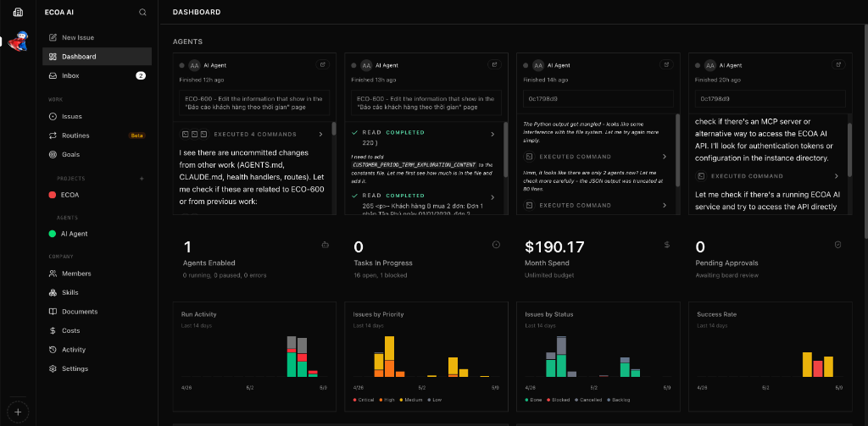Click the New Issue pencil icon
Image resolution: width=868 pixels, height=426 pixels.
(x=53, y=37)
